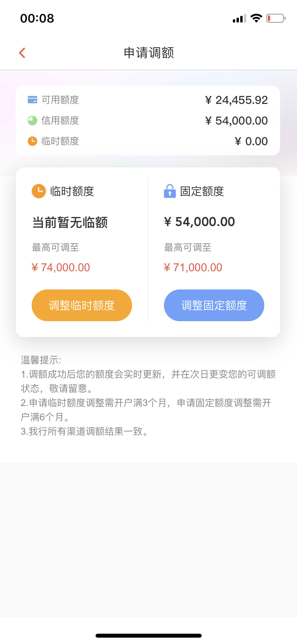Tap 调整临时额度 orange button

(82, 305)
